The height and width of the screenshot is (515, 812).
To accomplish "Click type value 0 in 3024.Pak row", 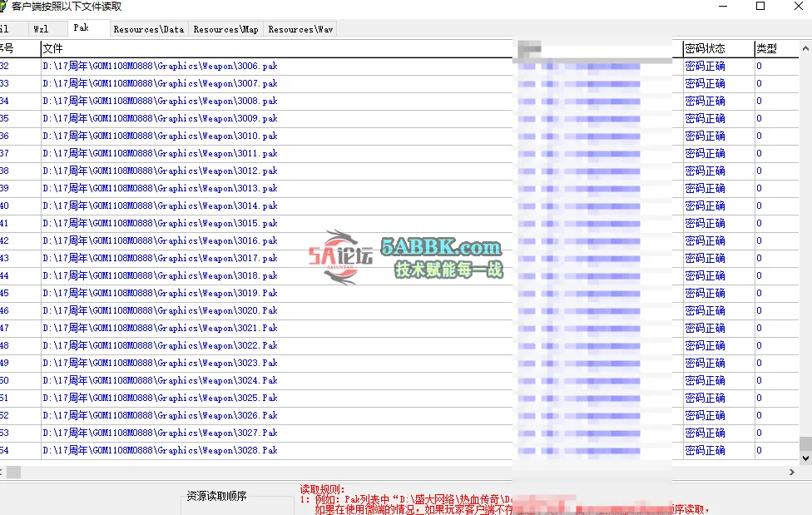I will [760, 381].
